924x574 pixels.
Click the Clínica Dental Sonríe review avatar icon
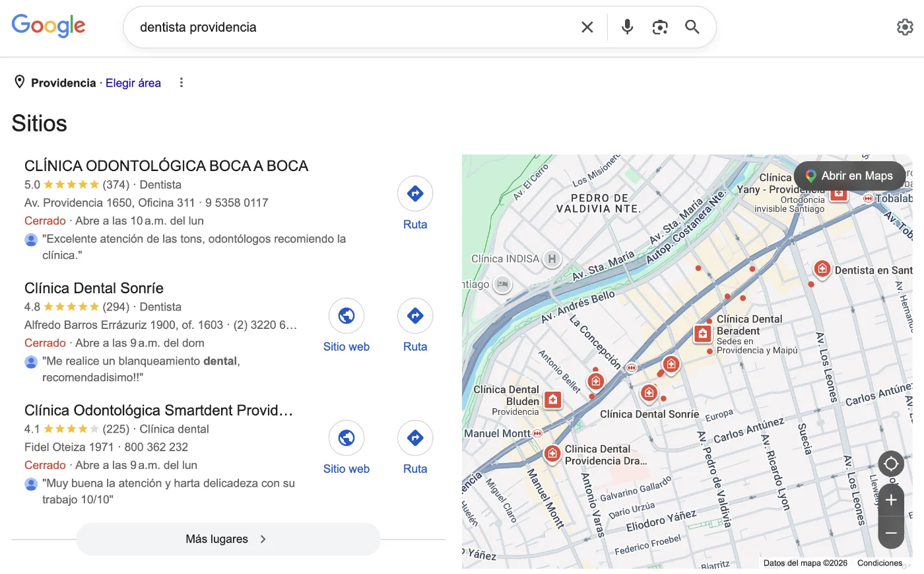click(x=31, y=361)
